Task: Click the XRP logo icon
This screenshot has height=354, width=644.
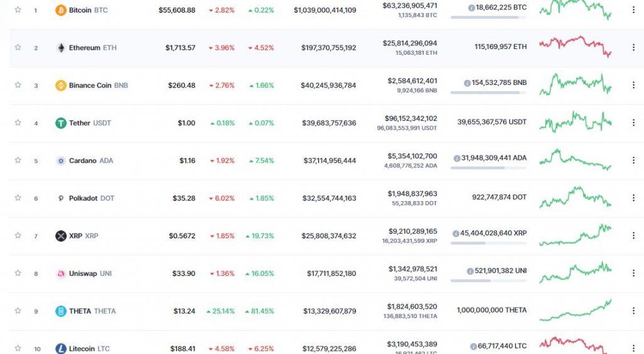Action: pyautogui.click(x=61, y=236)
